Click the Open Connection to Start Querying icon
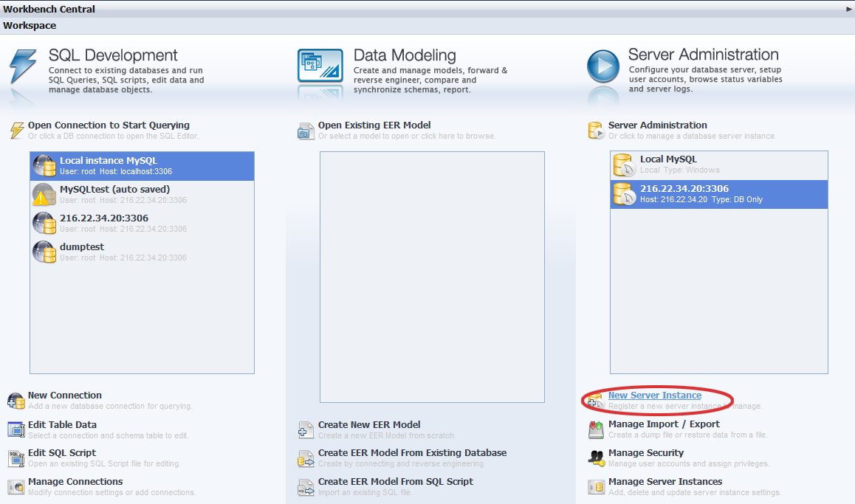855x504 pixels. coord(17,130)
